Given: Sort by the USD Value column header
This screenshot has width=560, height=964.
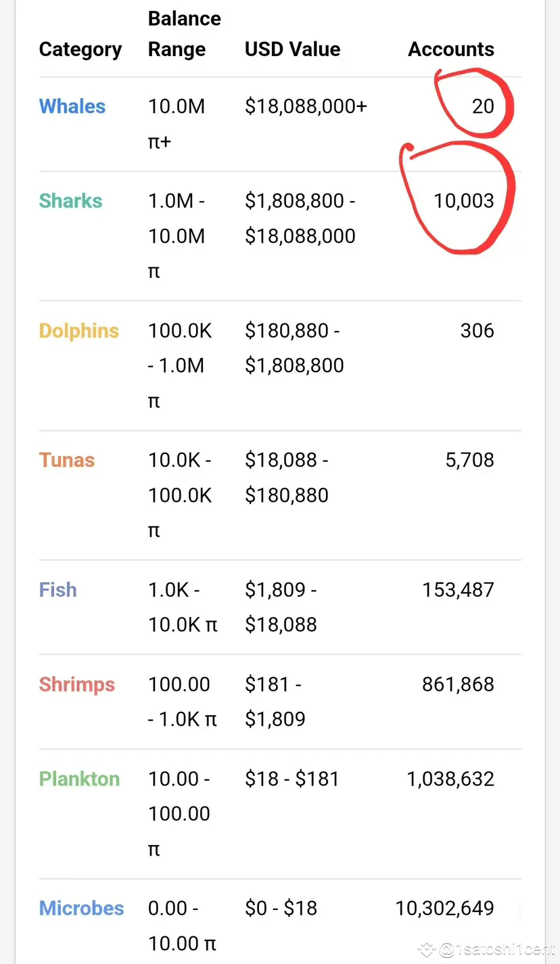Looking at the screenshot, I should (x=292, y=49).
